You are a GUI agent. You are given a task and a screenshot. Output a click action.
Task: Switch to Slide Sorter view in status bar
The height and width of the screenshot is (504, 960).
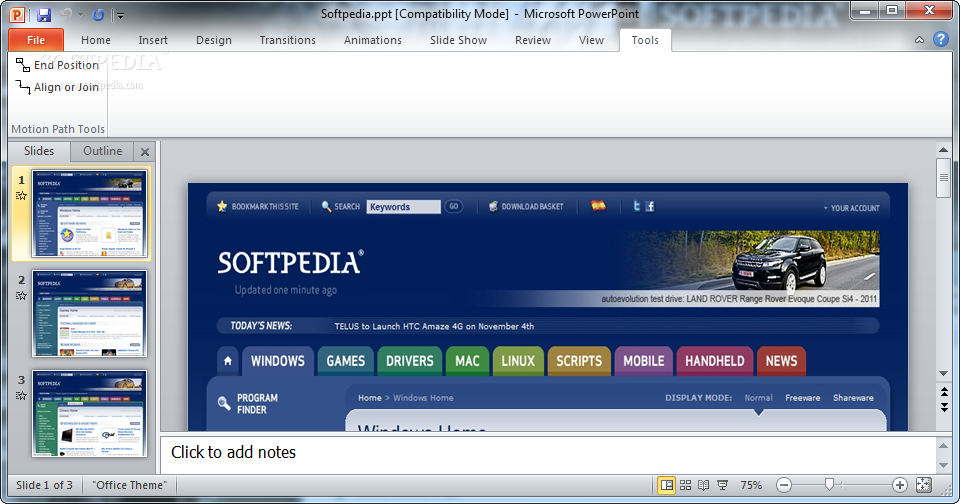click(686, 485)
